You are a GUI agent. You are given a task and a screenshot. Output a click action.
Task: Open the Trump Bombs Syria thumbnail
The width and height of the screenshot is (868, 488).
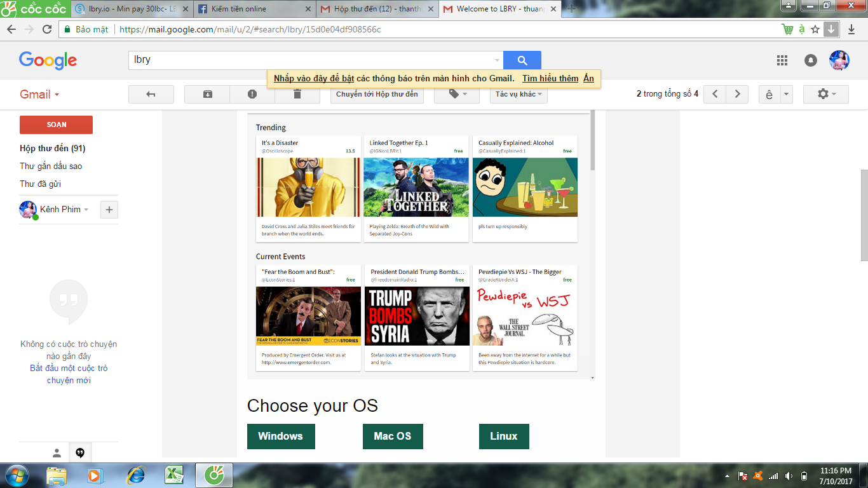417,316
